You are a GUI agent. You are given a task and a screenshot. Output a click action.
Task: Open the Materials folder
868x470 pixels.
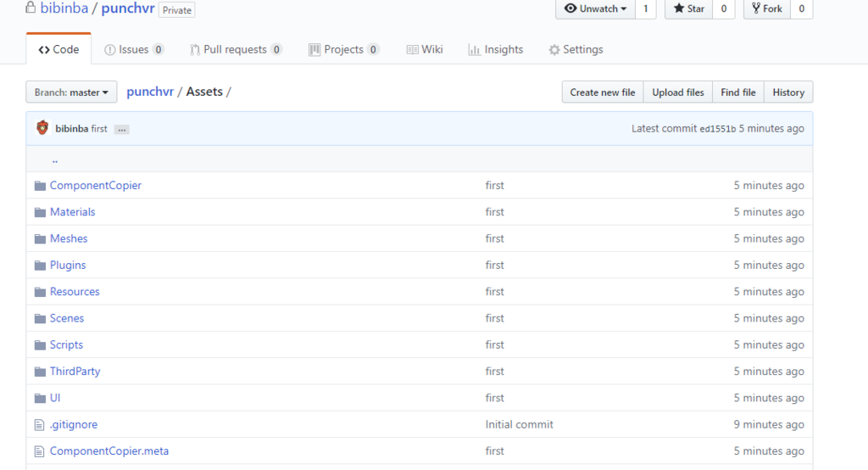73,212
